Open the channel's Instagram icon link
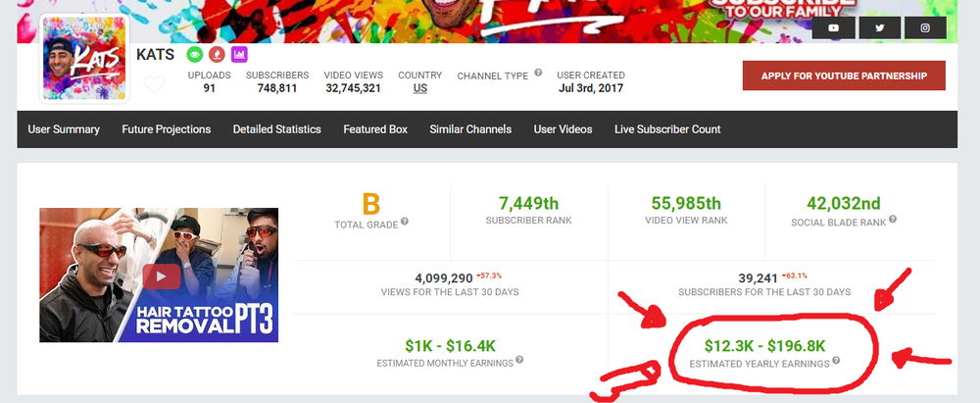The image size is (980, 403). [x=924, y=28]
